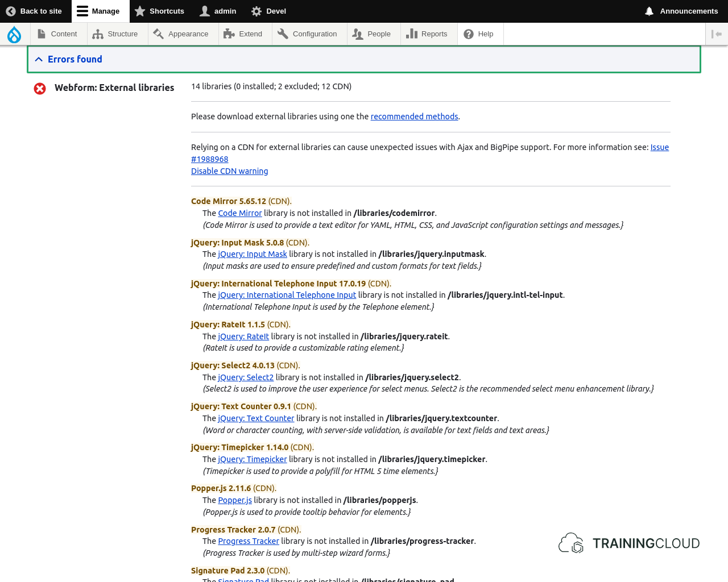
Task: Click the 14 libraries summary text
Action: (271, 86)
